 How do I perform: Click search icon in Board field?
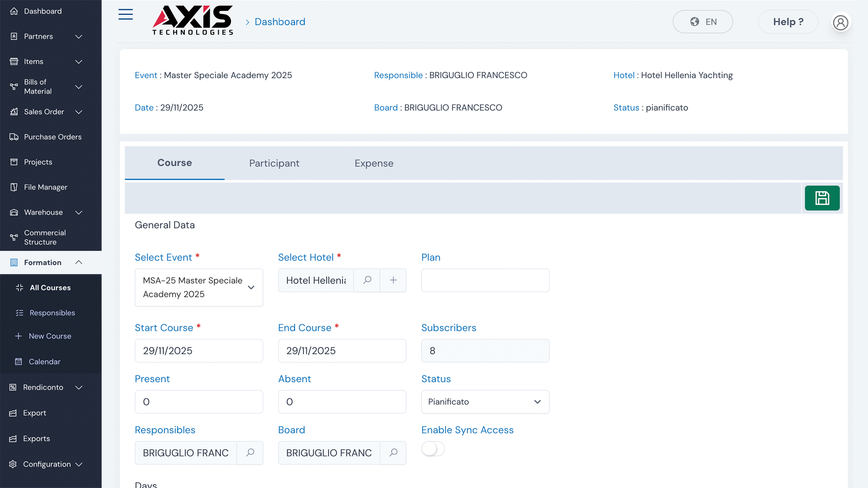pyautogui.click(x=393, y=453)
